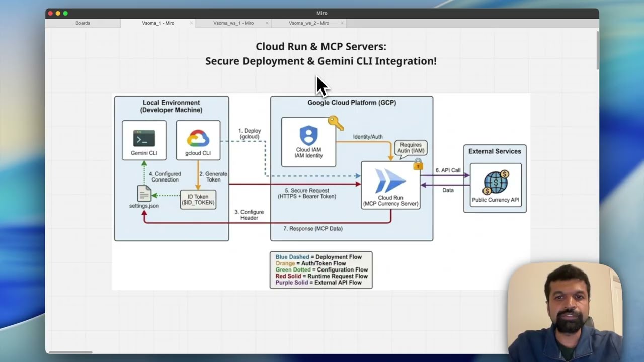Click the Cloud Run arrow logo icon
The image size is (644, 362).
390,181
